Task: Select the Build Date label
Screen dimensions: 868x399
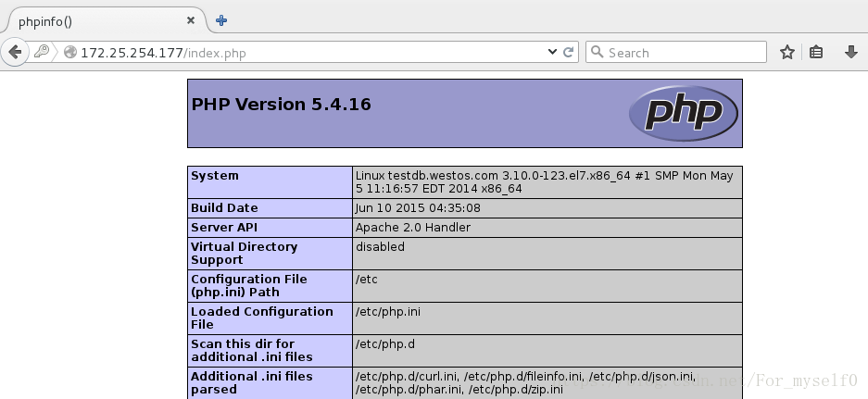Action: [224, 208]
